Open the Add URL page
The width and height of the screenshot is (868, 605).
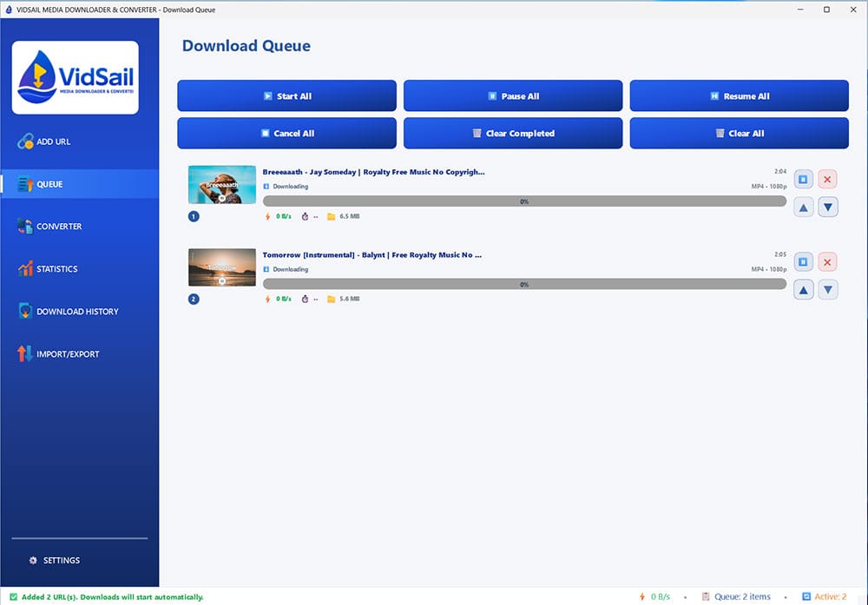79,141
